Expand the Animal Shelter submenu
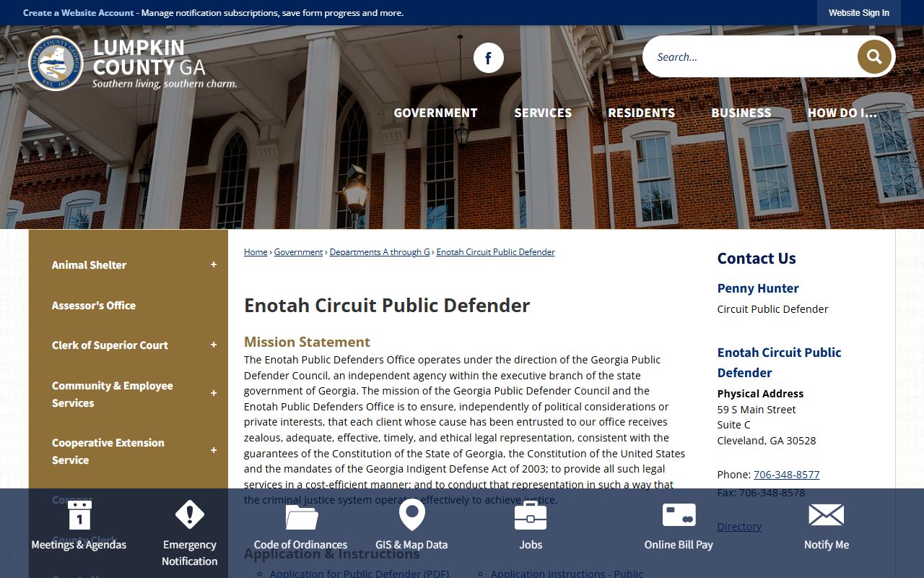This screenshot has height=578, width=924. 214,264
